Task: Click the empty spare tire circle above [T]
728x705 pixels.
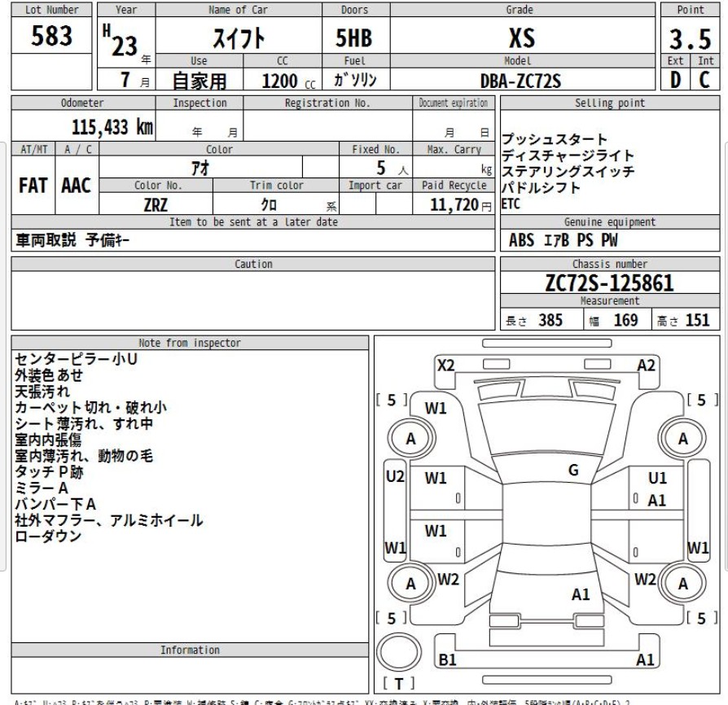Action: coord(400,653)
